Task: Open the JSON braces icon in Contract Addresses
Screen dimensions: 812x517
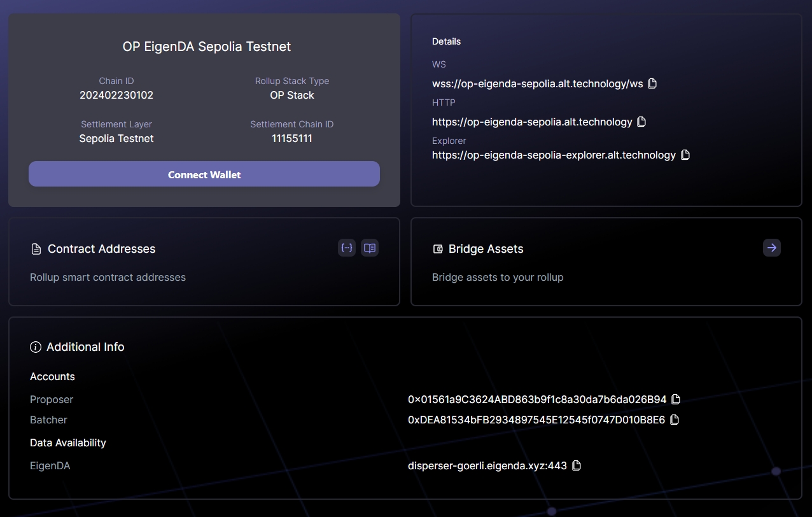Action: (347, 248)
